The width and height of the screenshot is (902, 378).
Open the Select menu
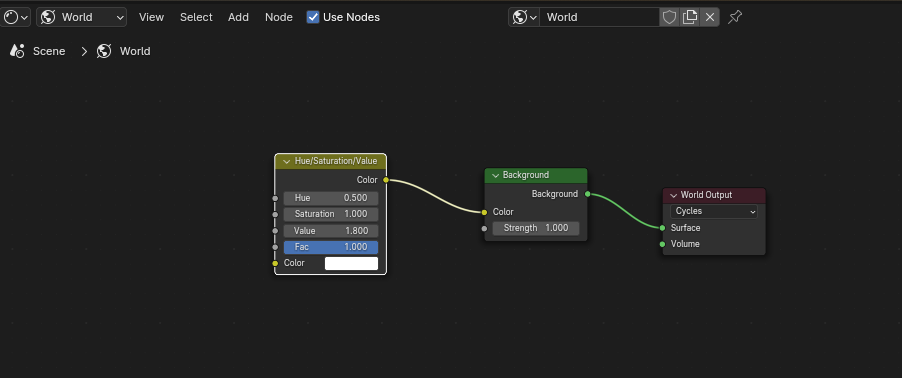[196, 17]
